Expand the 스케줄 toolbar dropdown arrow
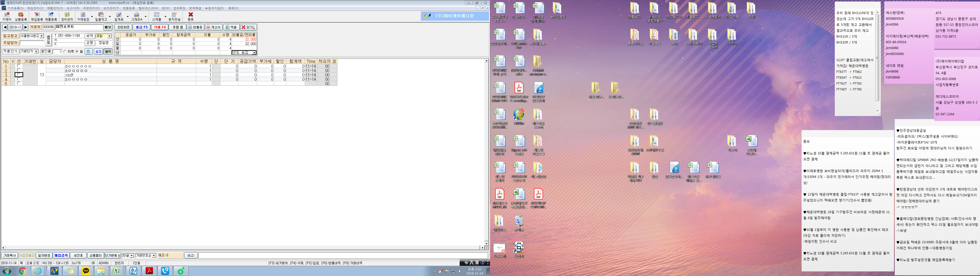 point(165,17)
